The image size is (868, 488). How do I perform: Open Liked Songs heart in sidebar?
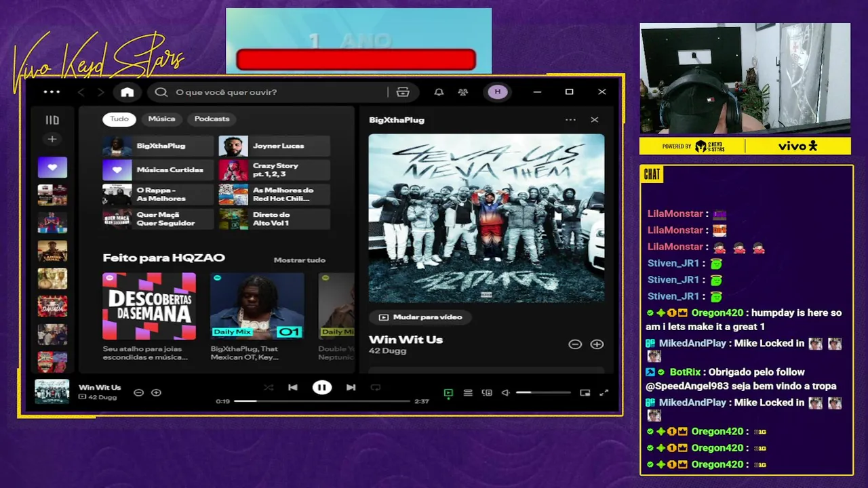click(x=52, y=167)
